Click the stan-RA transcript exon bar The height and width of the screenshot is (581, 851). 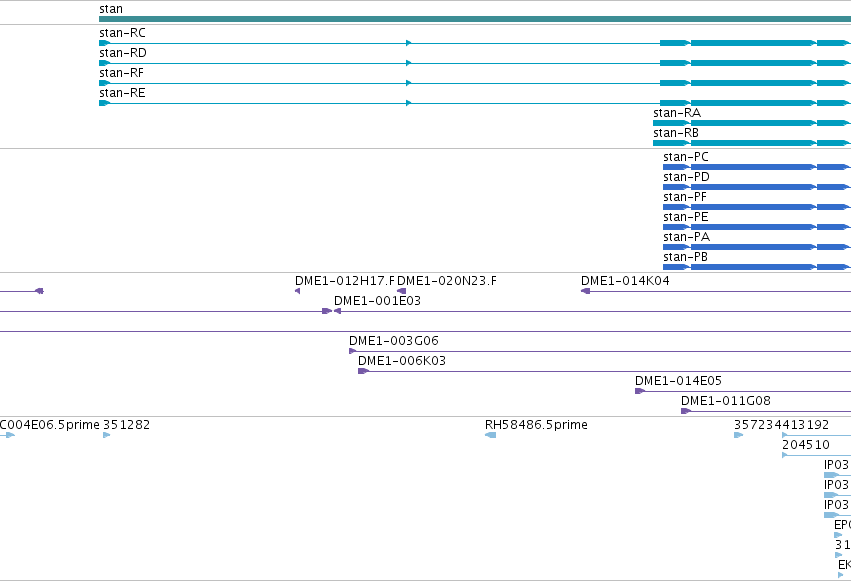pos(752,123)
